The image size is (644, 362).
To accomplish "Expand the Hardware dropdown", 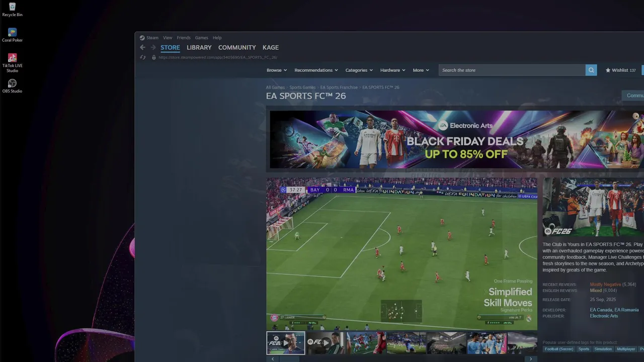I will point(393,70).
